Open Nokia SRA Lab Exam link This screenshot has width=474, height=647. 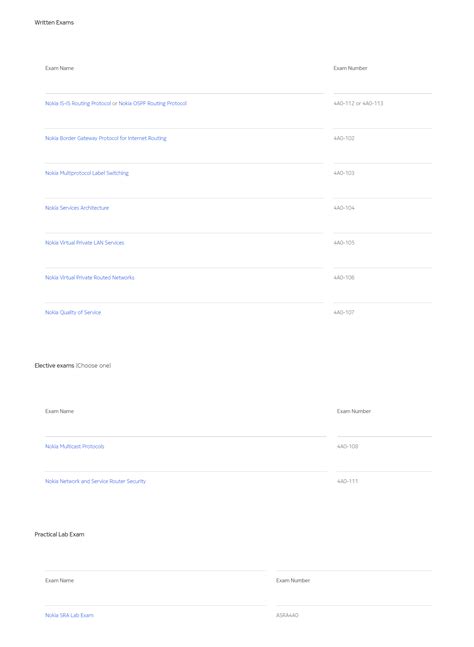[69, 615]
